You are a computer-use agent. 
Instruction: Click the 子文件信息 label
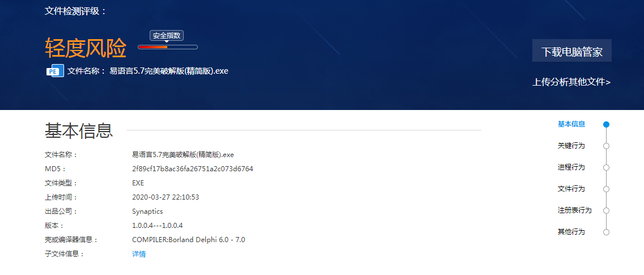[x=64, y=254]
